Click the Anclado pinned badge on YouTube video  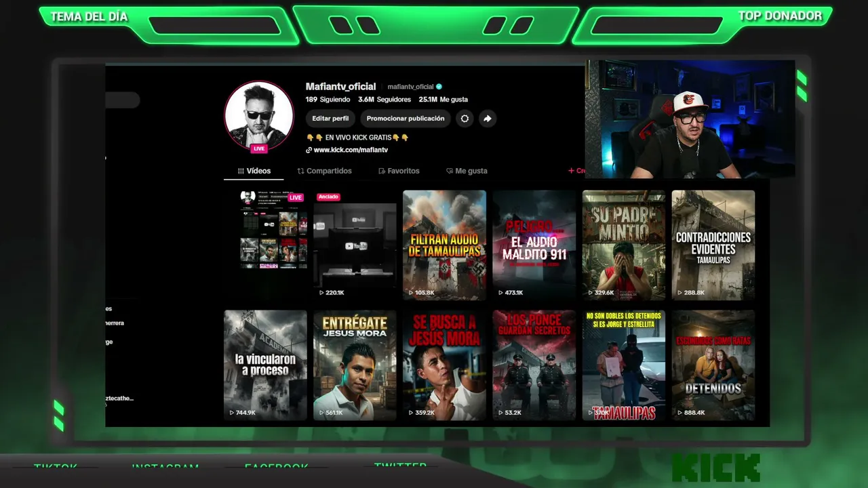click(328, 197)
